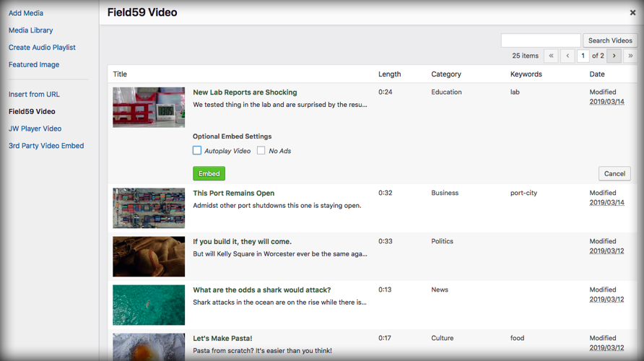Tick the No Ads checkbox
The height and width of the screenshot is (361, 644).
point(261,150)
